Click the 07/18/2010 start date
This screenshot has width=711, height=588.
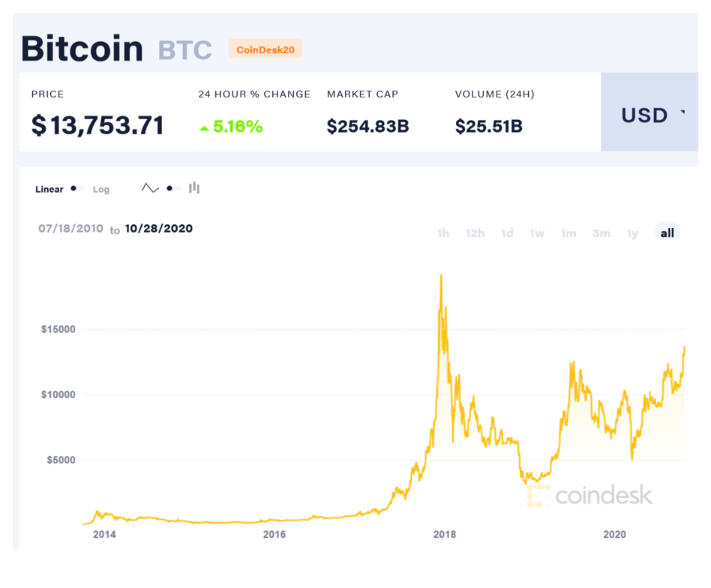click(x=70, y=229)
